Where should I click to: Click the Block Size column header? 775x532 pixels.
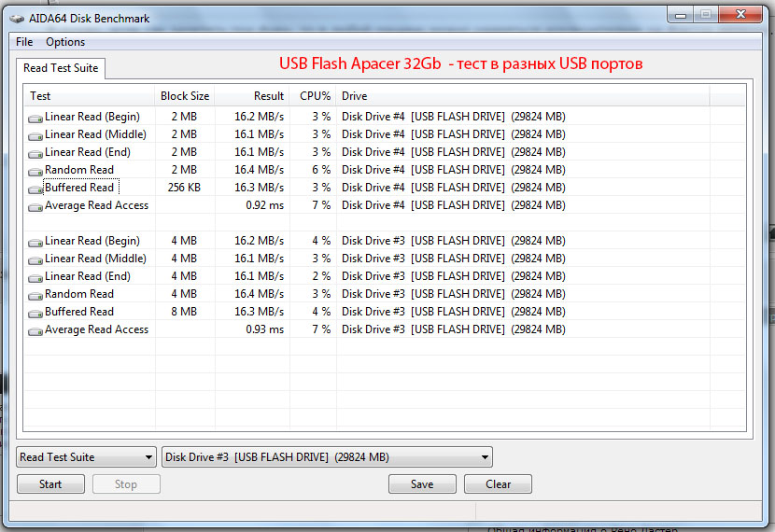coord(185,96)
